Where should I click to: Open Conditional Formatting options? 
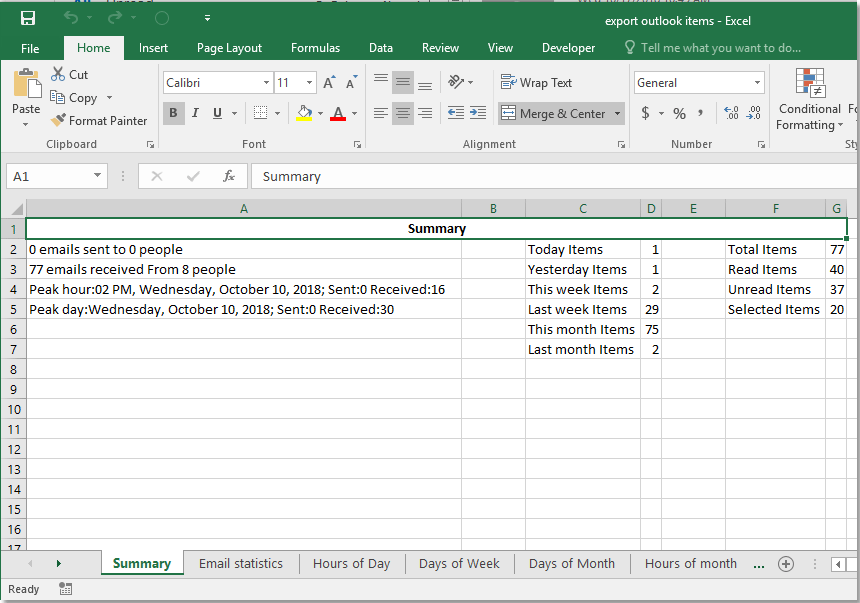[808, 98]
